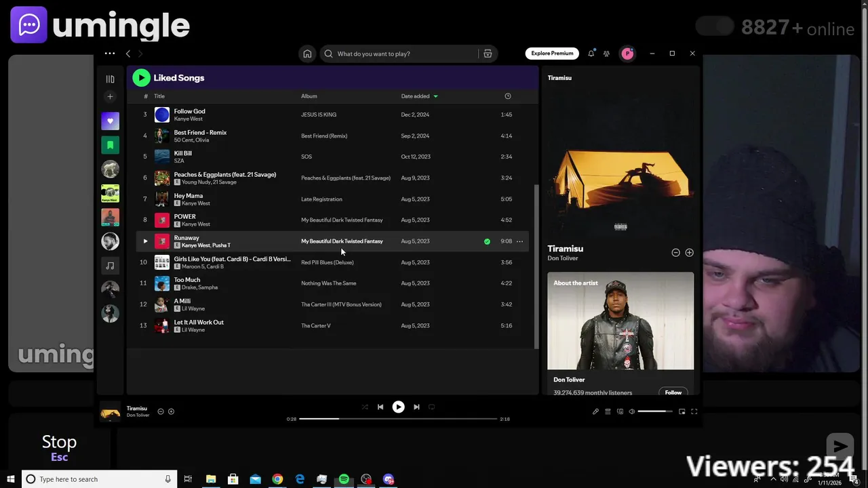Click the playback progress bar
This screenshot has height=488, width=868.
click(398, 419)
